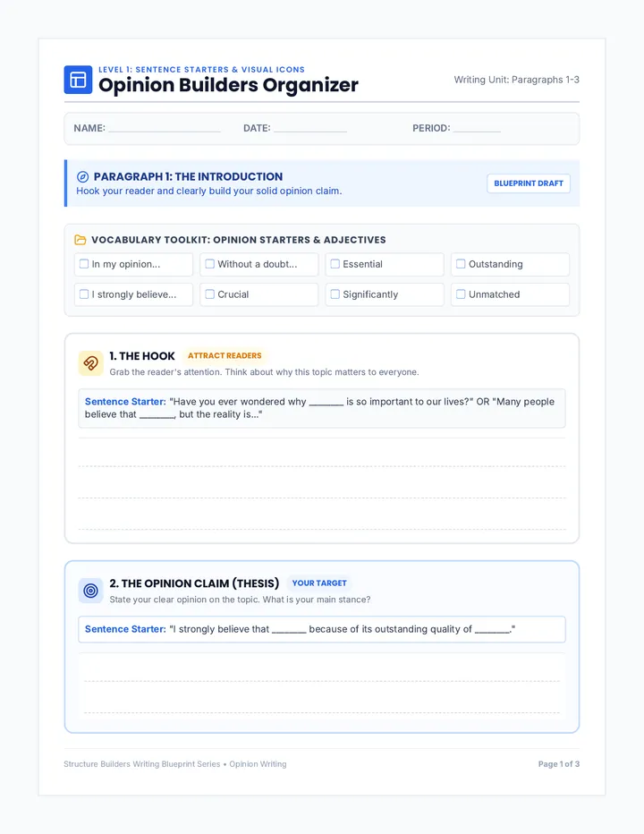Check the 'In my opinion...' checkbox
This screenshot has width=644, height=834.
84,264
